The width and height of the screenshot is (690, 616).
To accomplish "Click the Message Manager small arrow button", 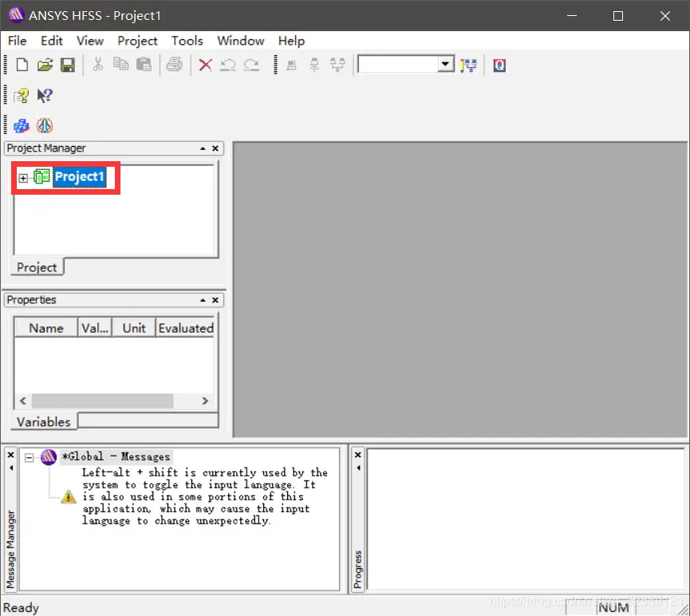I will (x=11, y=468).
